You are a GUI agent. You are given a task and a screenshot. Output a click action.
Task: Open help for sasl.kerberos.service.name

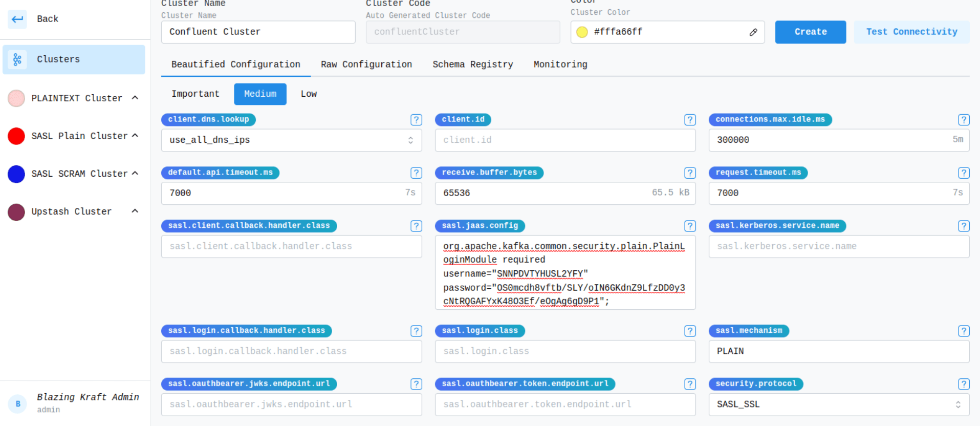(964, 226)
